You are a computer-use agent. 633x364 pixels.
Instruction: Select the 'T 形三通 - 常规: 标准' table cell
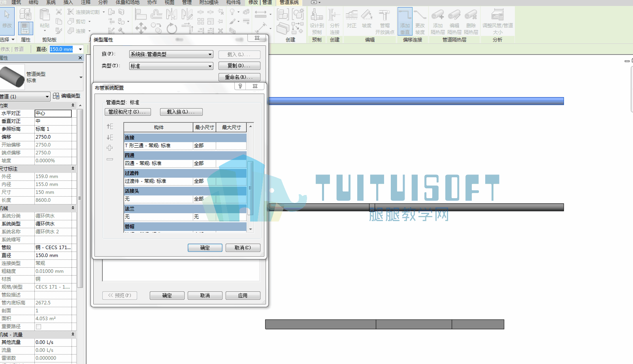coord(158,146)
